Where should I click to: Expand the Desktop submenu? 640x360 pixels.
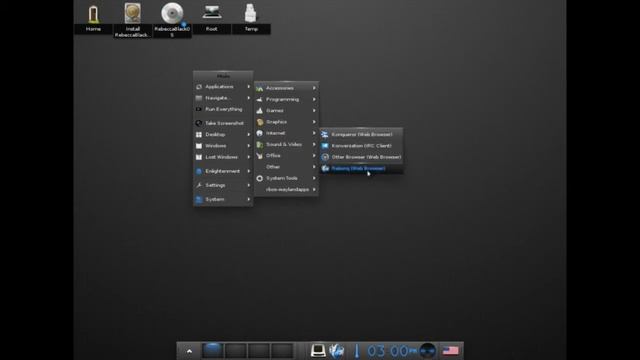(x=223, y=134)
